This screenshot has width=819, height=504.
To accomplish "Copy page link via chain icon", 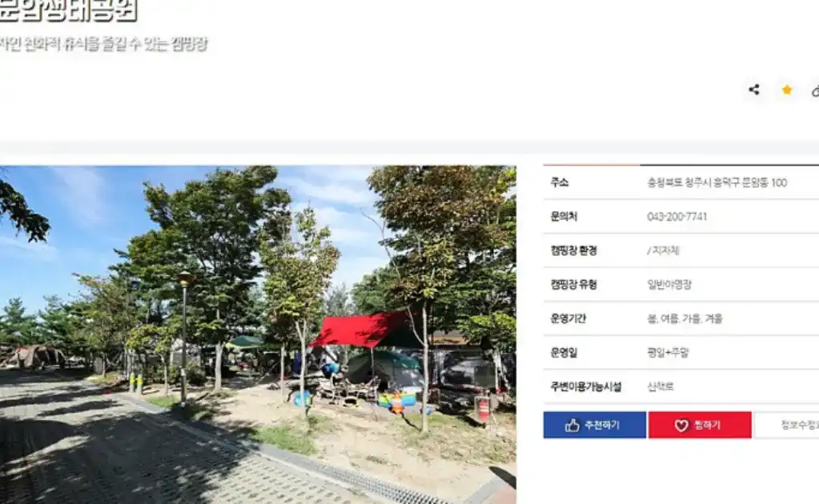I will coord(815,90).
